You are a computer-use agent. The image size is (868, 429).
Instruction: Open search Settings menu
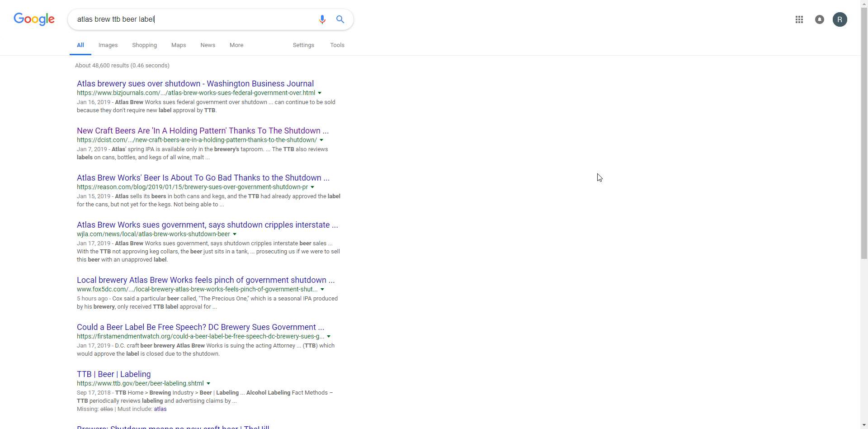coord(303,45)
